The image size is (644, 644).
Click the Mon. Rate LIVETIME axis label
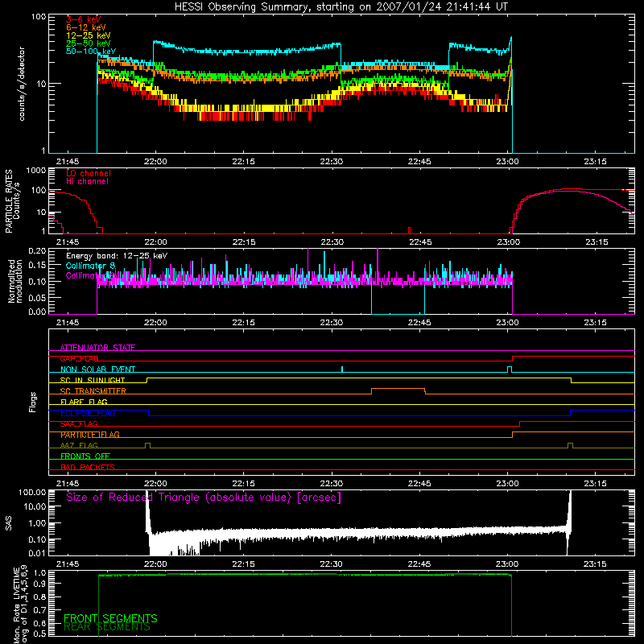tap(21, 605)
